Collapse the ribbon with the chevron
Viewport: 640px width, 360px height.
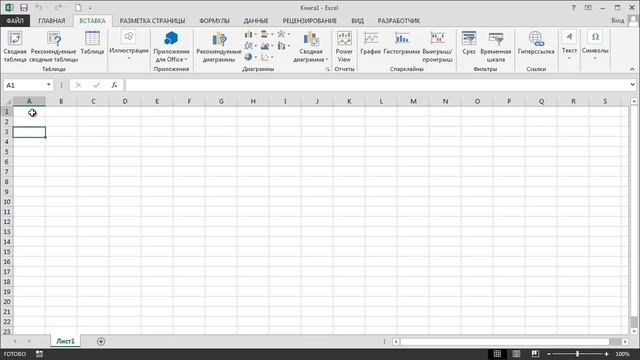pos(632,69)
